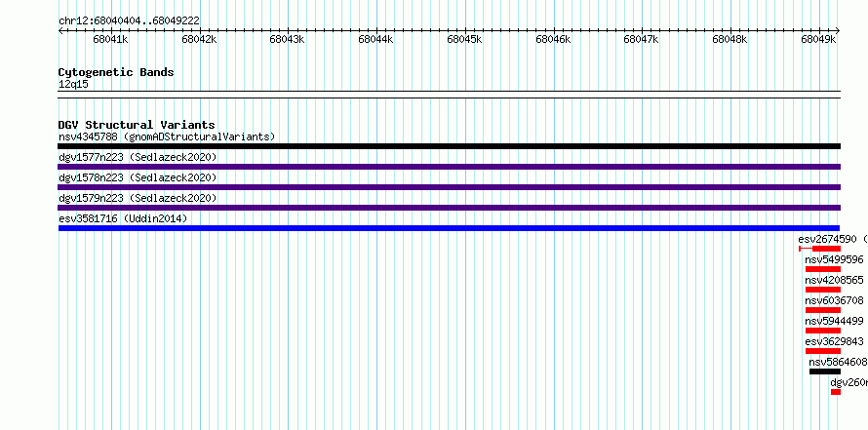Click the right arrow of the ruler
Viewport: 868px width, 430px height.
pos(838,30)
